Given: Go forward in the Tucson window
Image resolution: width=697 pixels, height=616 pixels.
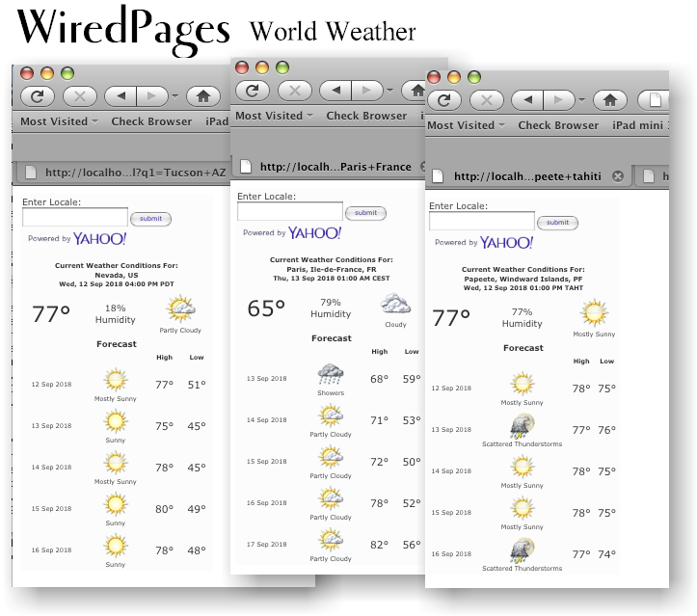Looking at the screenshot, I should (152, 96).
